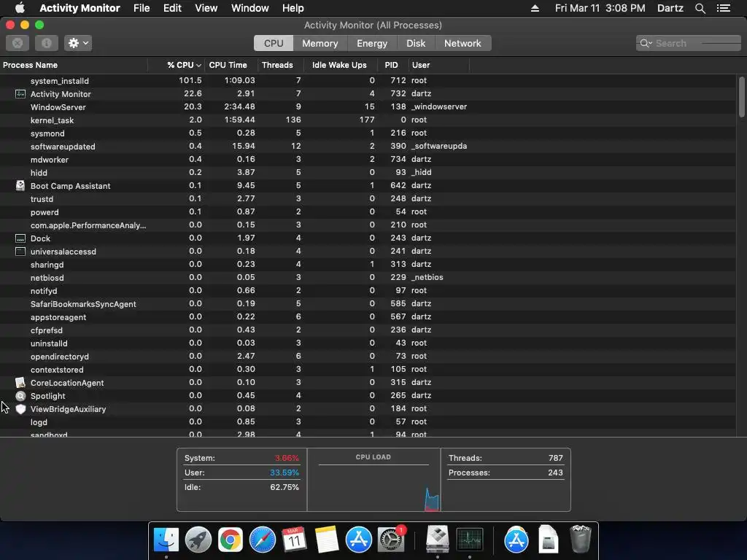Click the process list vertical scrollbar

pyautogui.click(x=742, y=97)
